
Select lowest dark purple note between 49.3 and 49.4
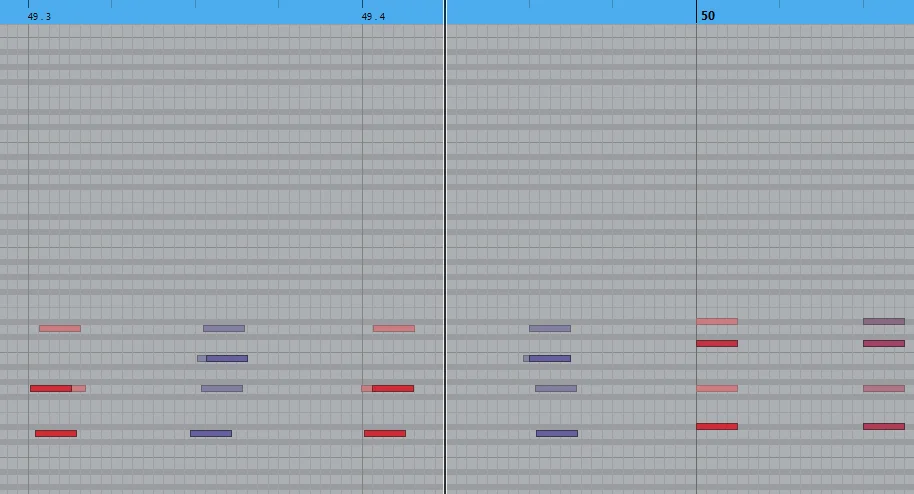tap(211, 433)
